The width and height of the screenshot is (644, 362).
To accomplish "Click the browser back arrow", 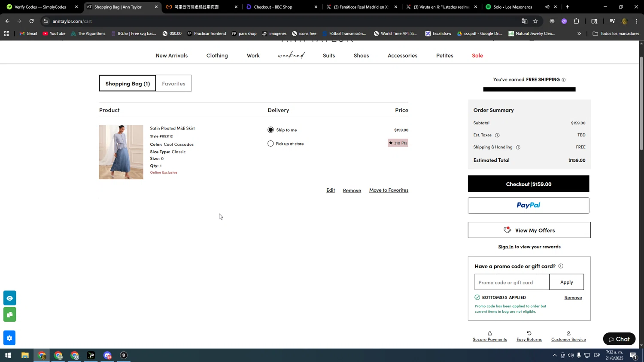I will pyautogui.click(x=7, y=21).
